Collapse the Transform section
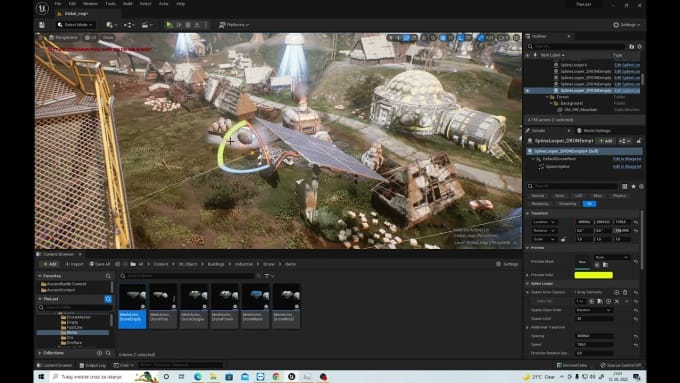The width and height of the screenshot is (680, 383). click(x=528, y=213)
